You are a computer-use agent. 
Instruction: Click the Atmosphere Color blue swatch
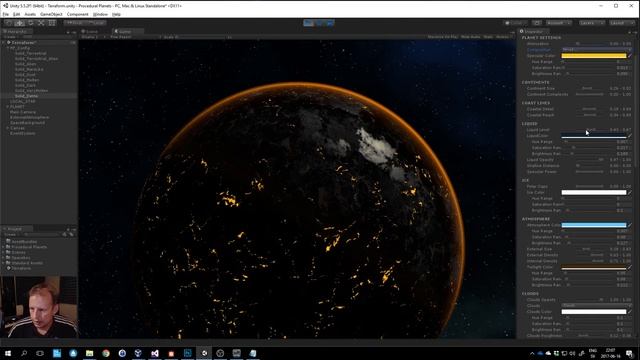[594, 225]
